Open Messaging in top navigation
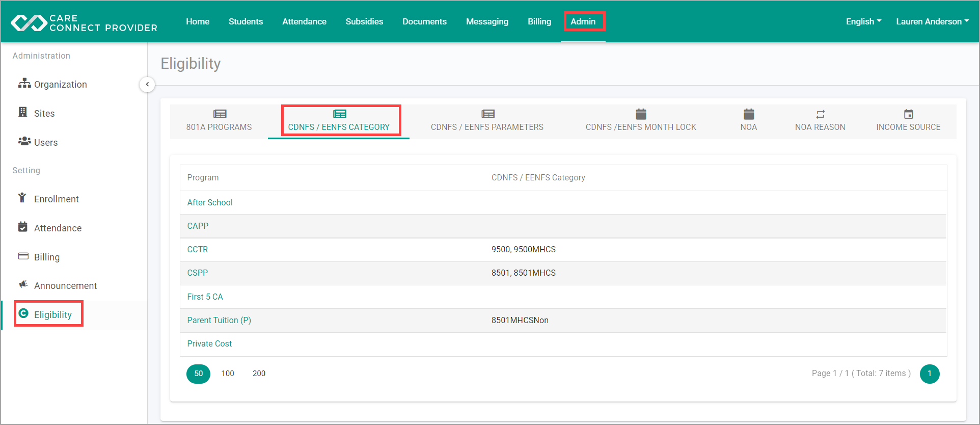This screenshot has width=980, height=425. 487,21
